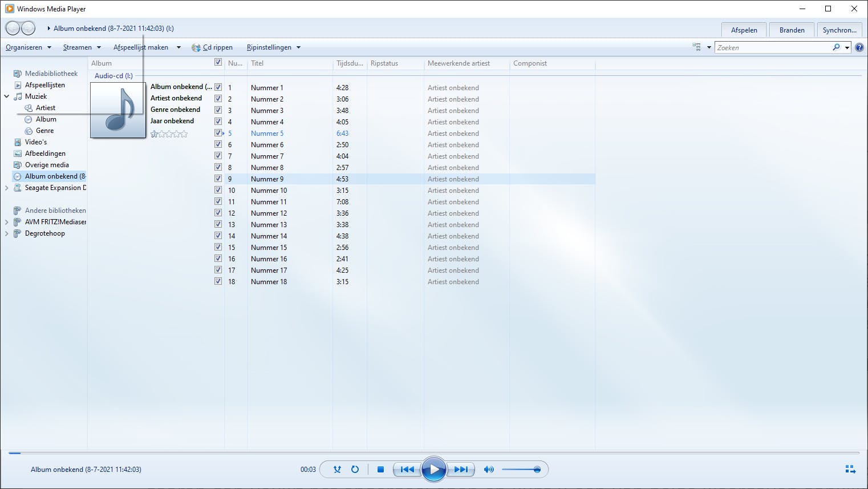Start playback with the Play button
Viewport: 868px width, 489px height.
point(434,470)
